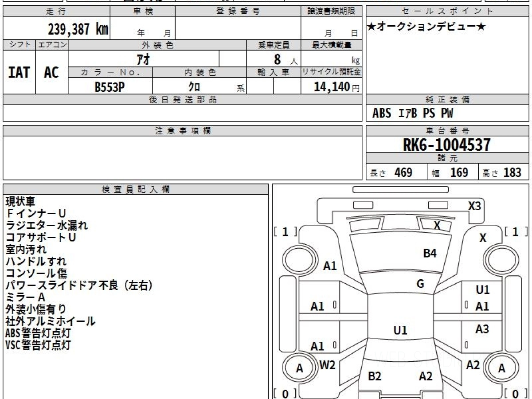Image resolution: width=532 pixels, height=399 pixels.
Task: Select the 乗車定員 header
Action: 274,45
